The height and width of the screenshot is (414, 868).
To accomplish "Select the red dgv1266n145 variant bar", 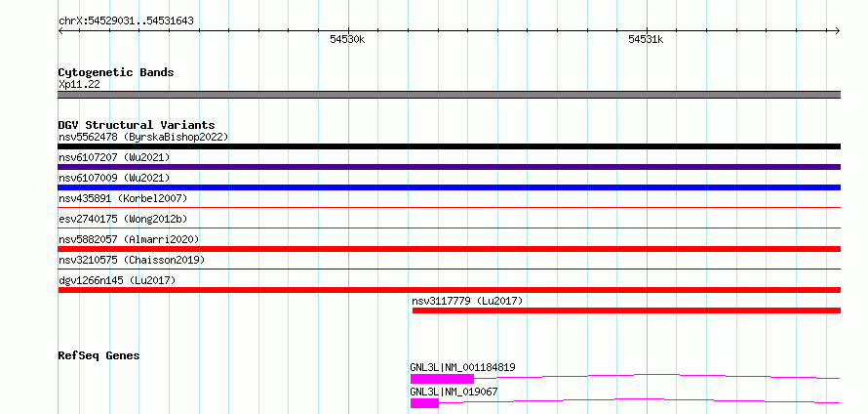I will tap(449, 290).
